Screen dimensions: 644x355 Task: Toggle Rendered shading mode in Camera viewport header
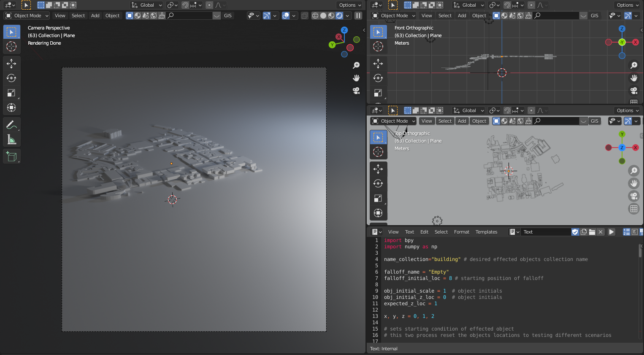339,16
